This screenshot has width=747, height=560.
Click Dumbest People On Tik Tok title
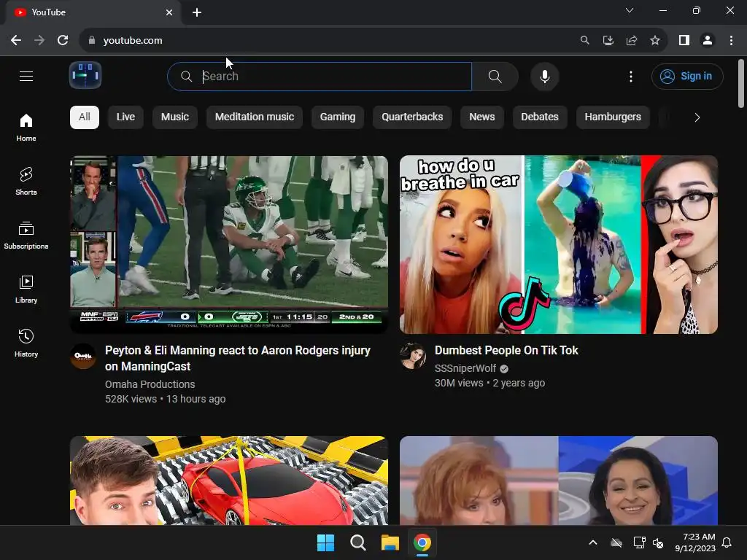pos(506,351)
